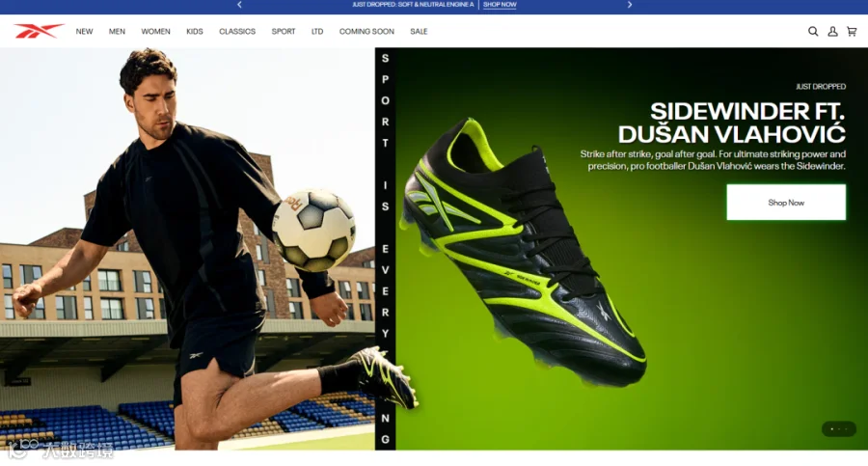Click the Reebok logo
This screenshot has height=466, width=868.
(39, 31)
